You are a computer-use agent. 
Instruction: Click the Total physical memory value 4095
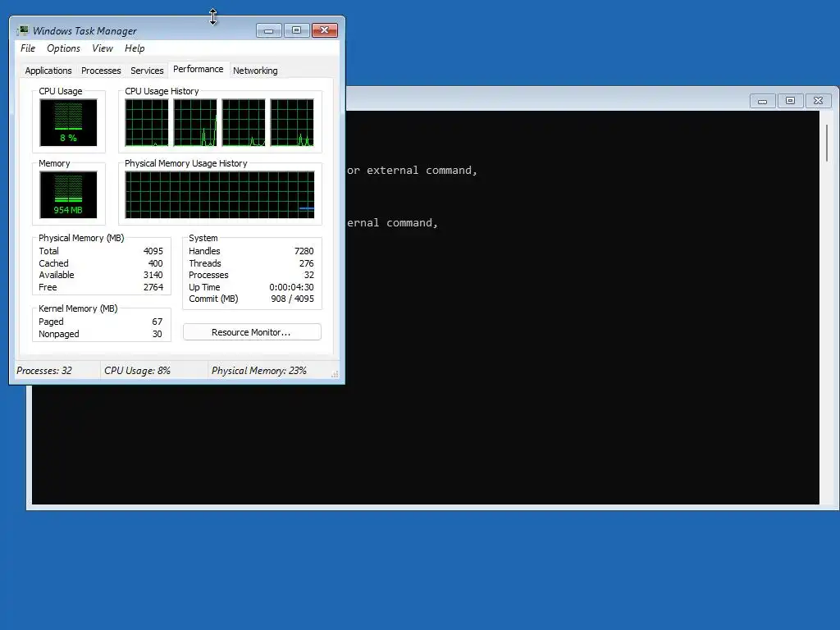coord(153,251)
